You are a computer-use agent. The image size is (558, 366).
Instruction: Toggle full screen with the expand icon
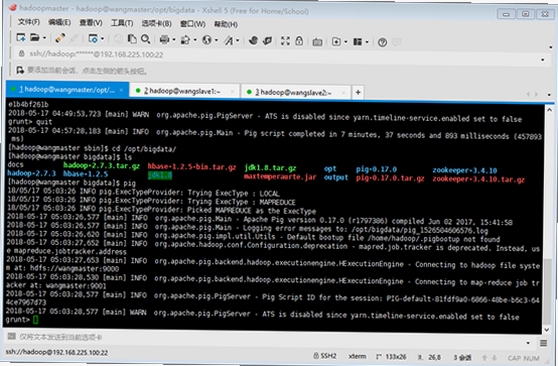click(x=285, y=41)
